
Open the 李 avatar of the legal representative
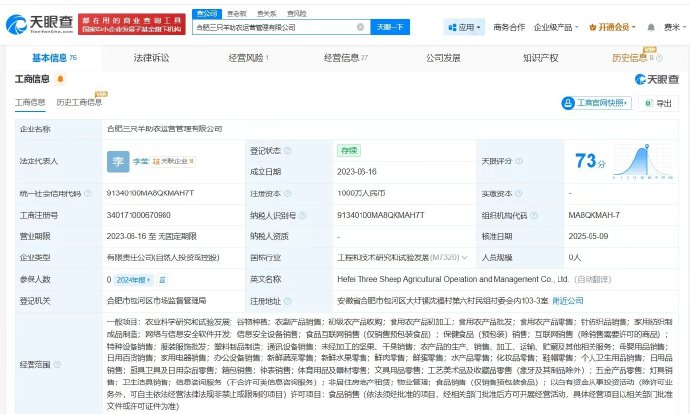118,161
